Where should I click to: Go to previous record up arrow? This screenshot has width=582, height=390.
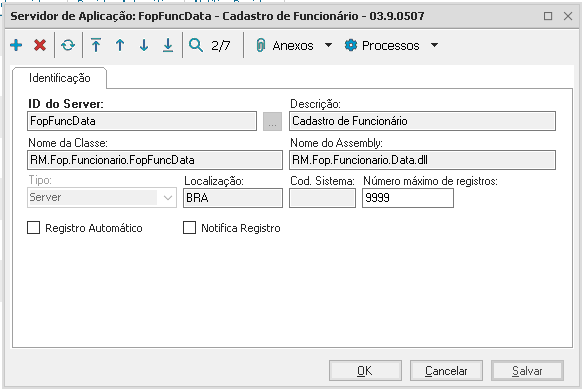pyautogui.click(x=120, y=45)
